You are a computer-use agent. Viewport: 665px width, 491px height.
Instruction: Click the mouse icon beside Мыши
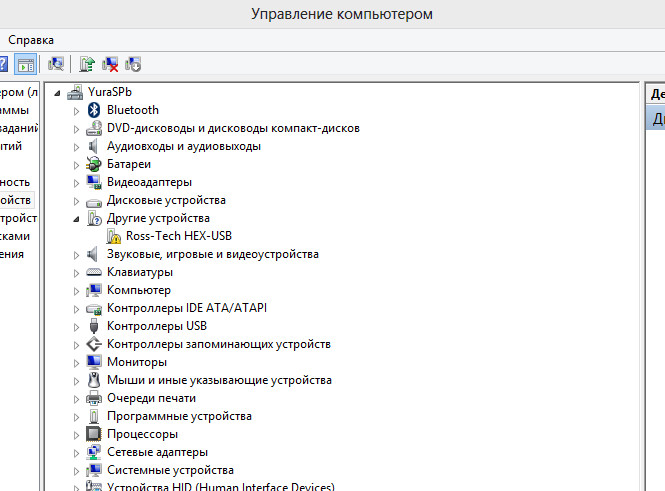94,380
